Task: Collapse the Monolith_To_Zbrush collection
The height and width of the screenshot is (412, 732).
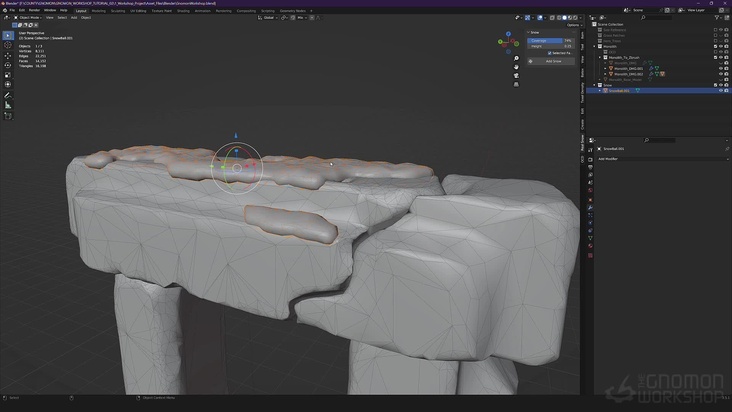Action: click(600, 57)
